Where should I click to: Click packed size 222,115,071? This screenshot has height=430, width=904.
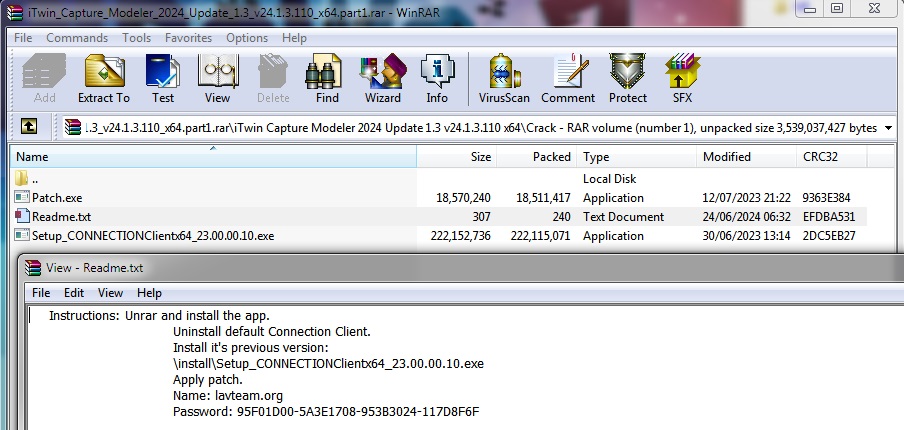point(540,236)
